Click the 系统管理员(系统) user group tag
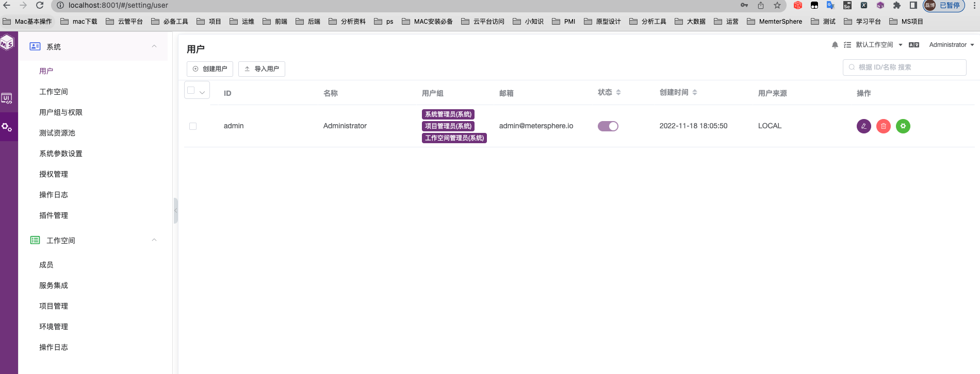 [x=448, y=114]
